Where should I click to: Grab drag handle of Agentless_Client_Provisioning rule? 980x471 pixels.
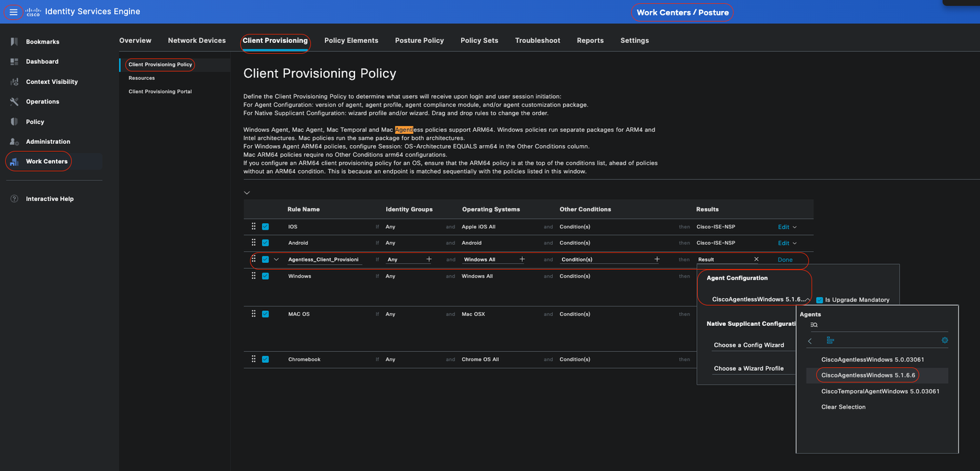coord(254,259)
